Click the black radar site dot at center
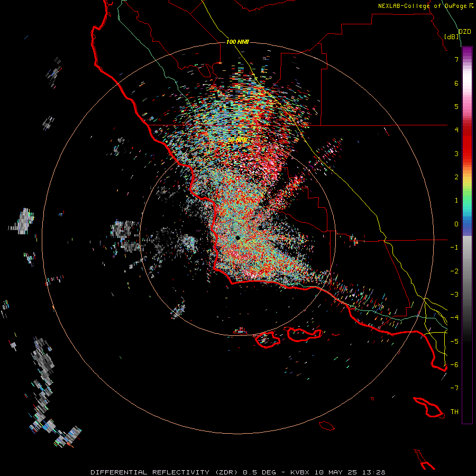Screen dimensions: 476x476 click(x=237, y=238)
